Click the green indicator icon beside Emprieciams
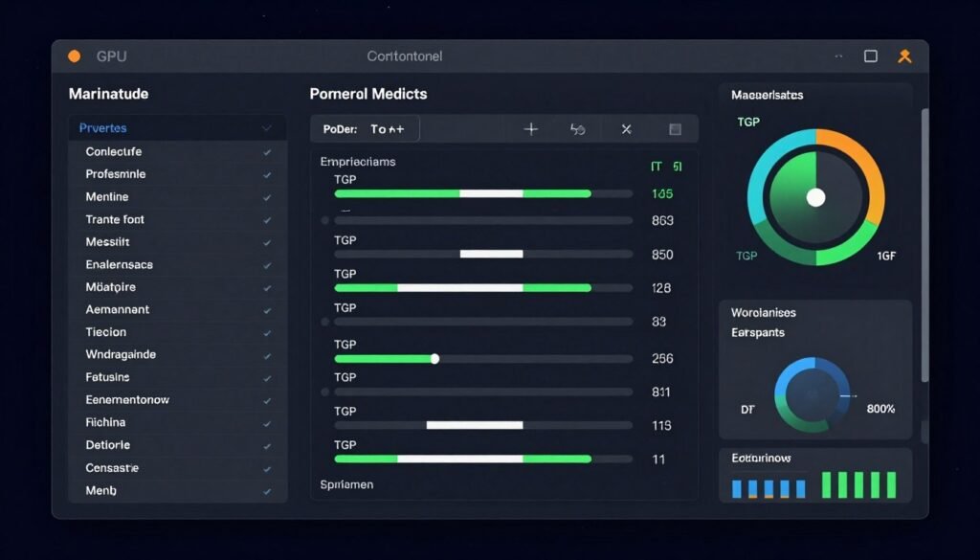 click(x=666, y=167)
